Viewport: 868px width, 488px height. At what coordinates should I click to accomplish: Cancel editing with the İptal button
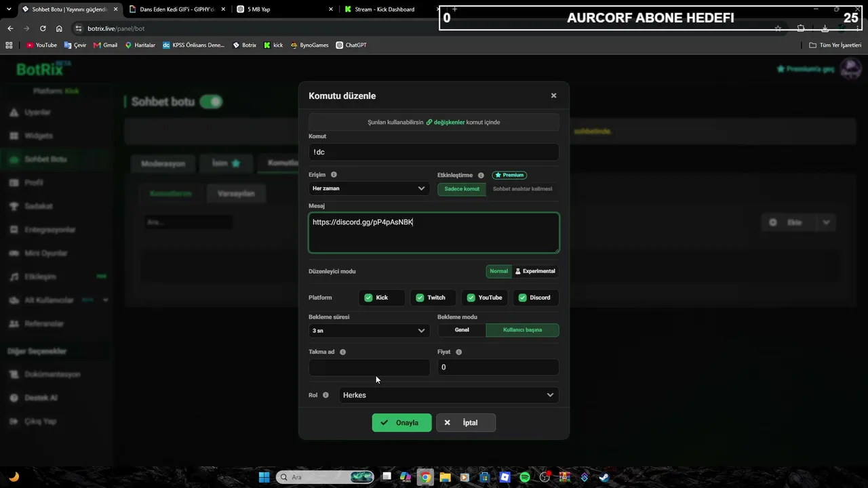pyautogui.click(x=466, y=423)
